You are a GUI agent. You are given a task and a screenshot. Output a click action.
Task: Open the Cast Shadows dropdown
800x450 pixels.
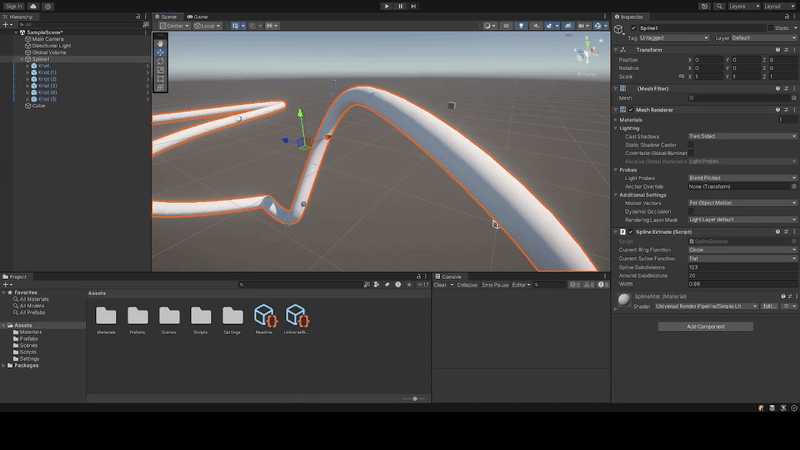(742, 136)
